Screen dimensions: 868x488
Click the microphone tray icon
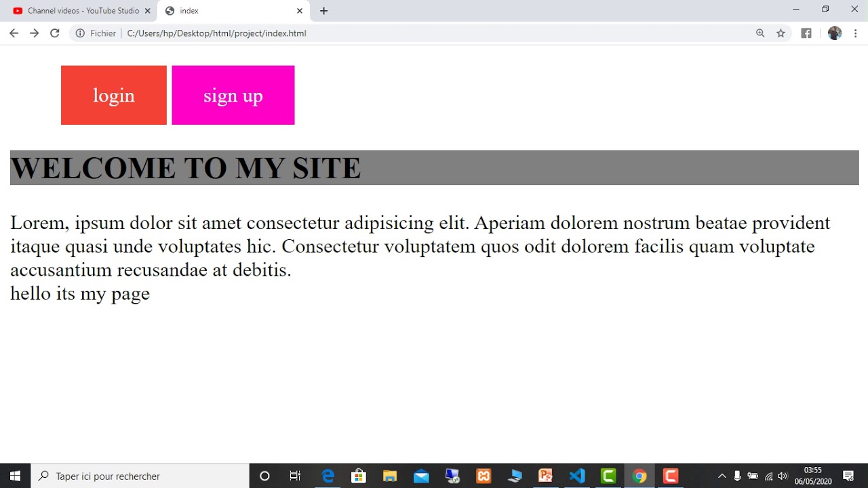coord(737,476)
